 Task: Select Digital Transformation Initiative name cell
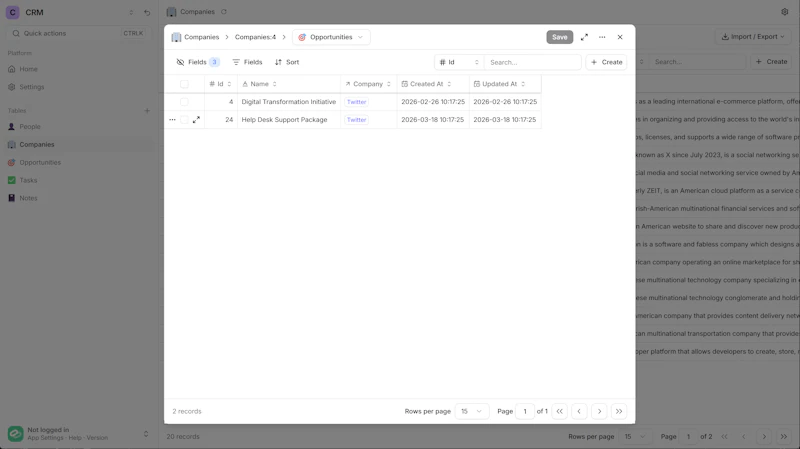[289, 102]
